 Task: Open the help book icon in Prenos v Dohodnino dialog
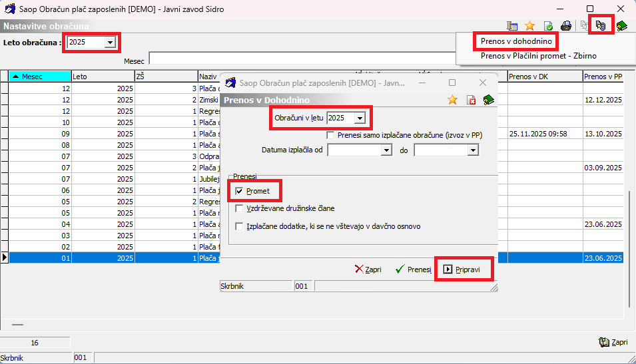pyautogui.click(x=488, y=100)
